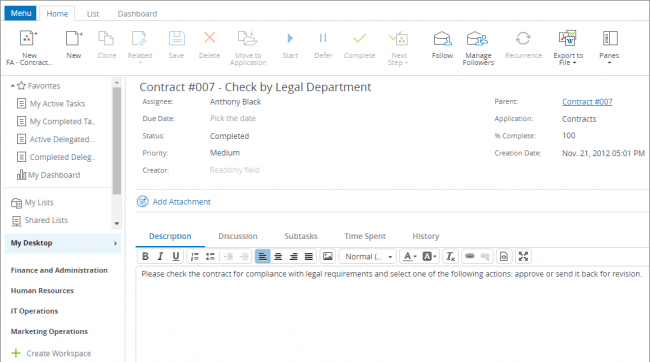650x362 pixels.
Task: Increase indent in the editor
Action: point(244,257)
